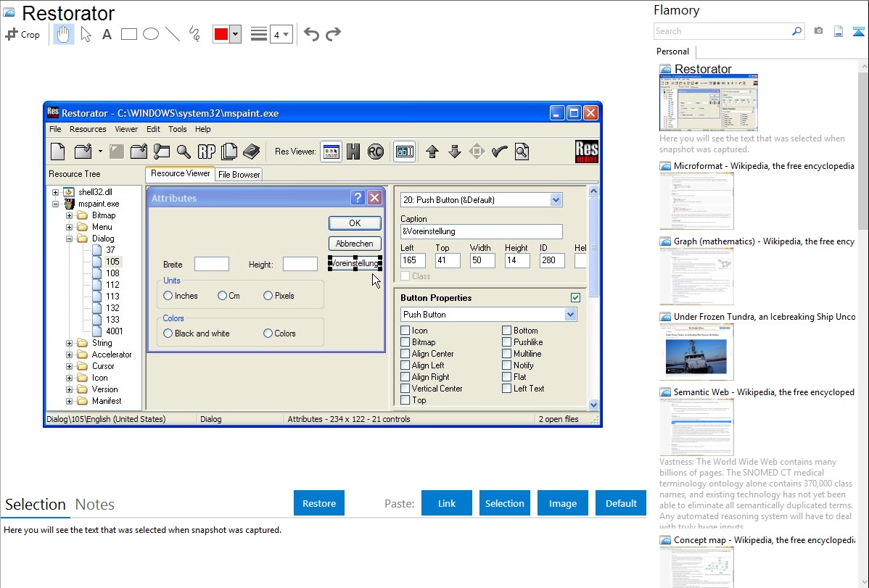Choose the freehand scribble tool
The width and height of the screenshot is (869, 588).
(x=194, y=34)
